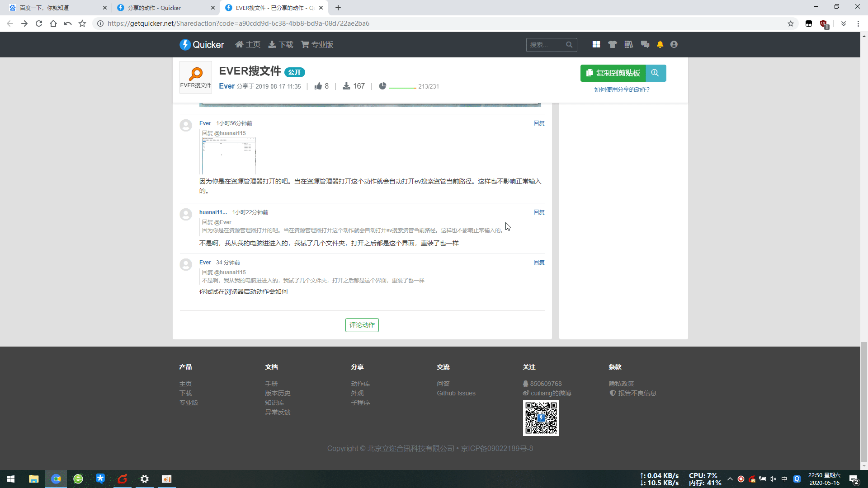The height and width of the screenshot is (488, 868).
Task: Reply to huanai11's comment
Action: click(x=539, y=212)
